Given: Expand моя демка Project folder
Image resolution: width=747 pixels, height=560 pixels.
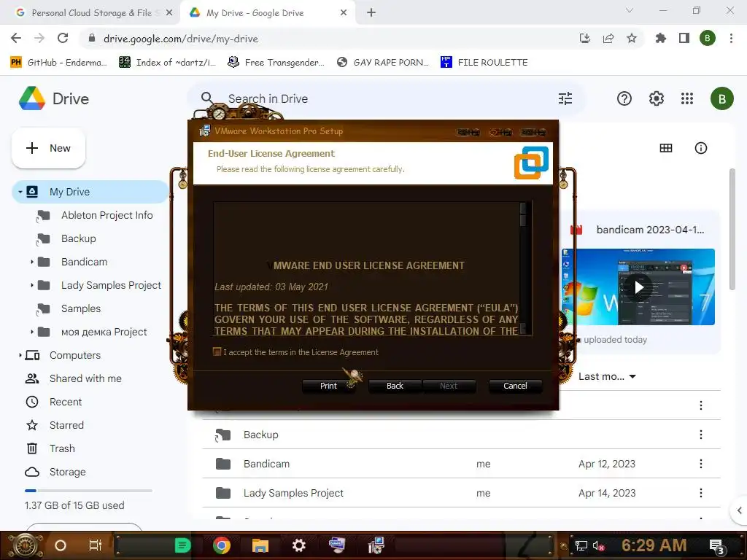Looking at the screenshot, I should click(x=32, y=332).
